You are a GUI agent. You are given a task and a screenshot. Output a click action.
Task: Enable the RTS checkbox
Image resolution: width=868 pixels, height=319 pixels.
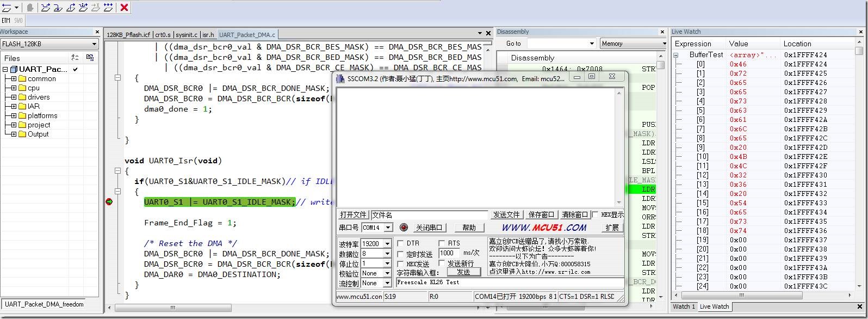pyautogui.click(x=442, y=243)
